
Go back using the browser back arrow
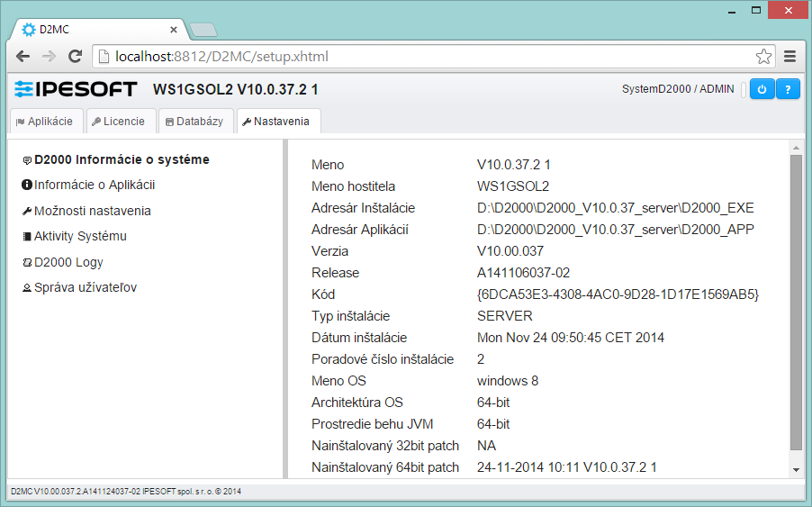[x=23, y=57]
